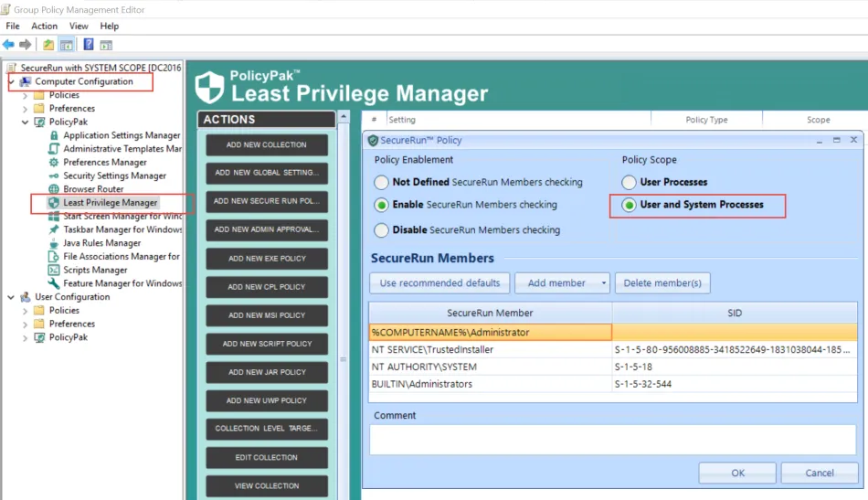The height and width of the screenshot is (500, 868).
Task: Click the Scripts Manager icon
Action: pyautogui.click(x=54, y=270)
